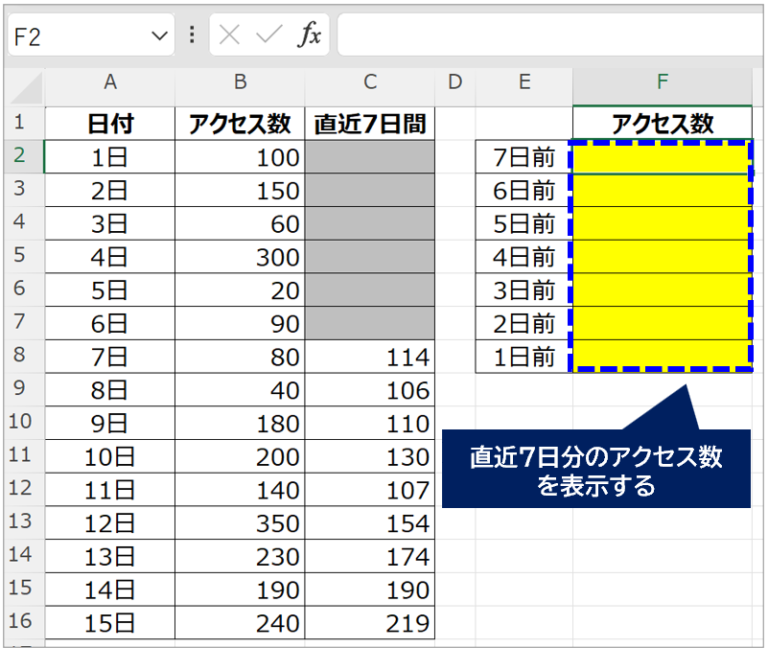The image size is (768, 648).
Task: Click gray shaded cell C2
Action: (370, 157)
